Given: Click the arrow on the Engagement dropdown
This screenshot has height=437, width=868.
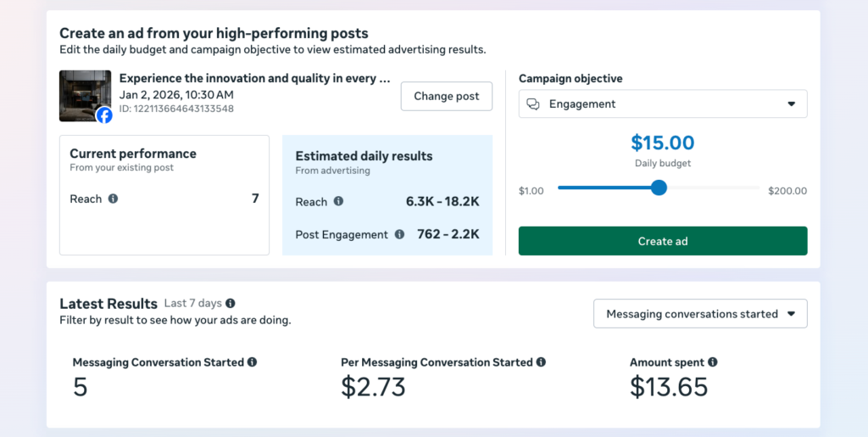Looking at the screenshot, I should pos(791,104).
